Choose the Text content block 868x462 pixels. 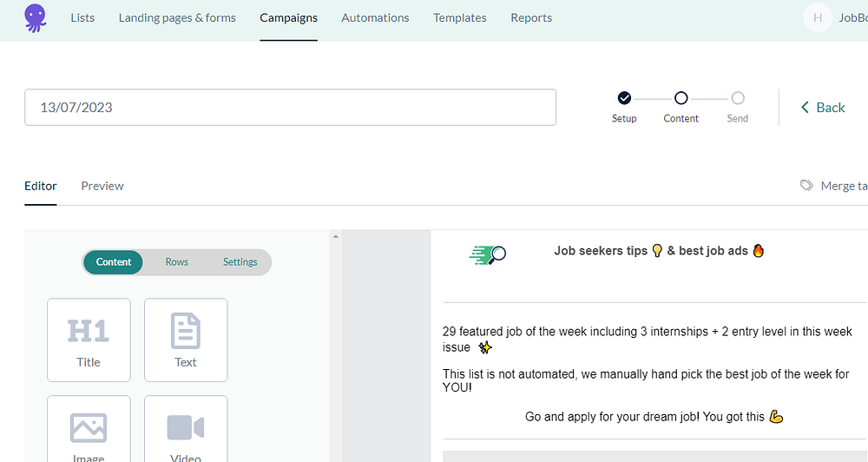(186, 340)
